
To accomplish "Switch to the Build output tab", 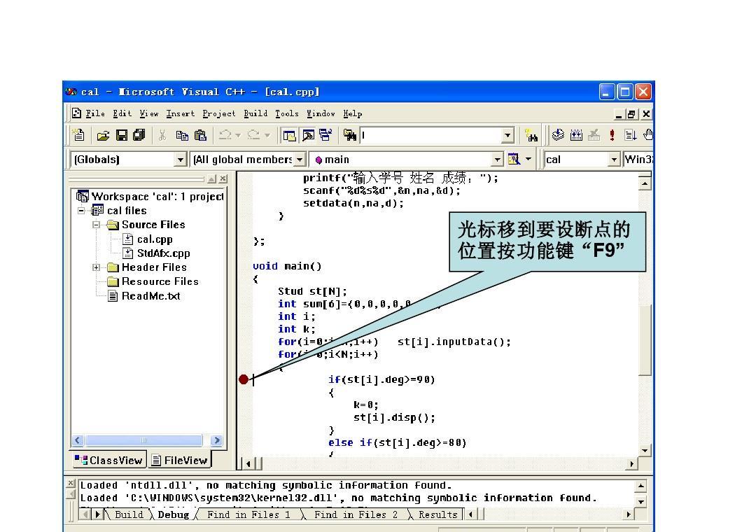I will click(x=129, y=514).
